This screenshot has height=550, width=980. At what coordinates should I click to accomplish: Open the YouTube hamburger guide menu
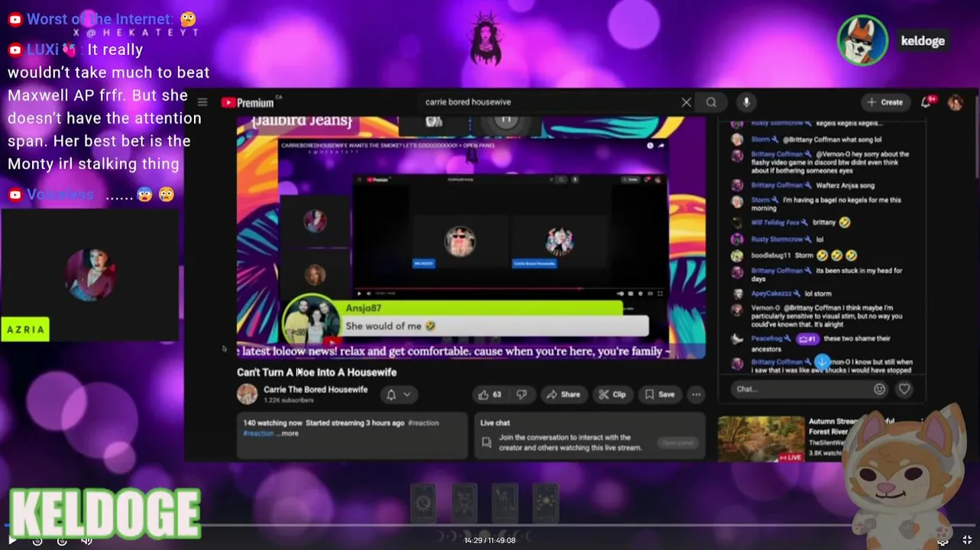point(202,102)
